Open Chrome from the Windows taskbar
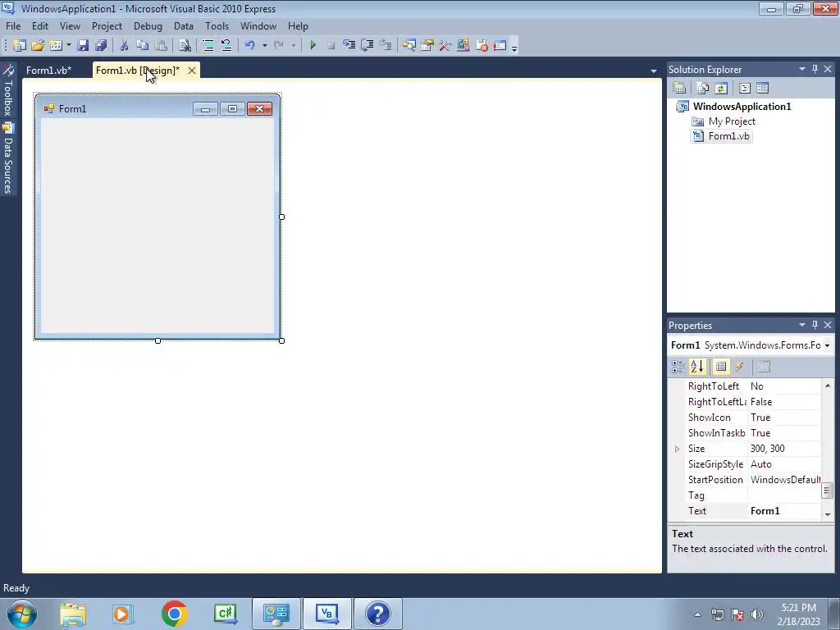The image size is (840, 630). 174,614
